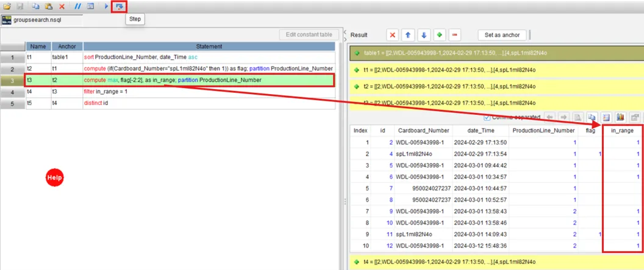The image size is (644, 270).
Task: Click the copy icon in main toolbar
Action: [x=36, y=6]
